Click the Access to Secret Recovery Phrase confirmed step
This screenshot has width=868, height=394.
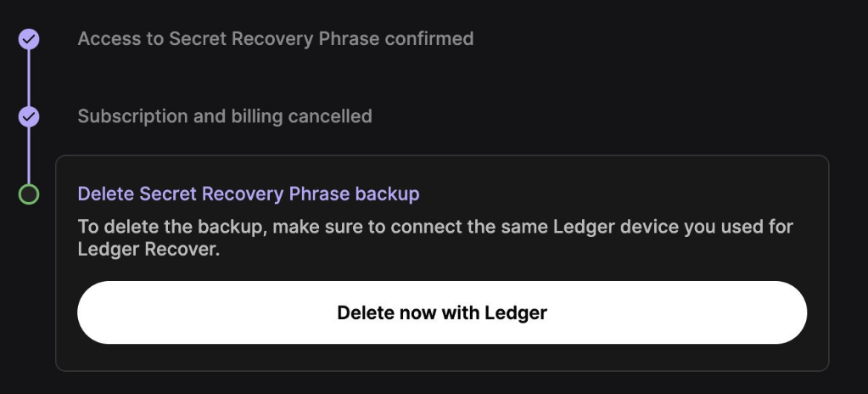275,39
